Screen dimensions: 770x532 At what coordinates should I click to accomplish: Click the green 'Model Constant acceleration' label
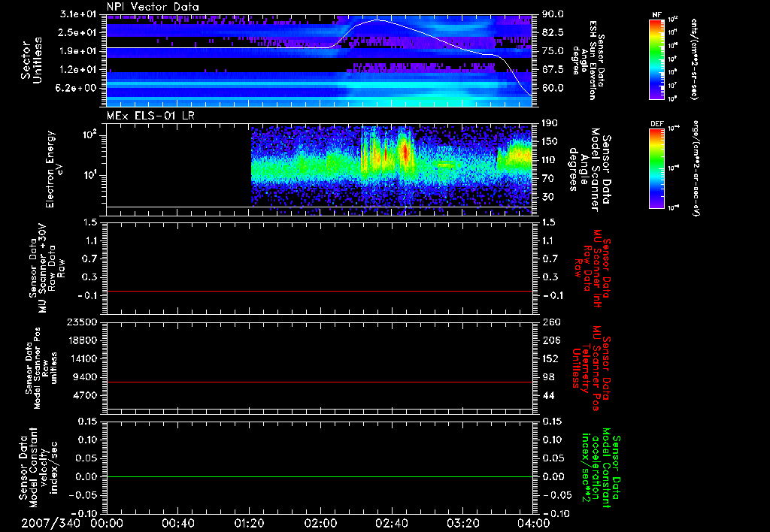[x=601, y=467]
